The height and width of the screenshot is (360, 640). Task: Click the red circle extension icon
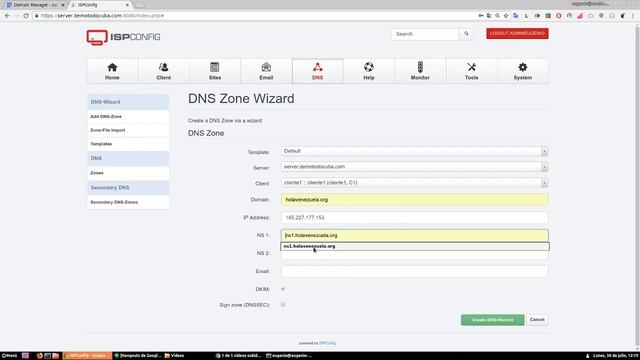pos(558,16)
